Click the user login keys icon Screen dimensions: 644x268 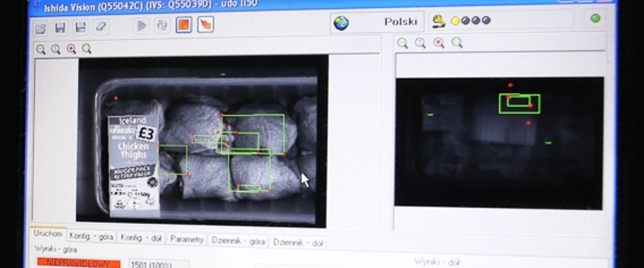[x=438, y=21]
